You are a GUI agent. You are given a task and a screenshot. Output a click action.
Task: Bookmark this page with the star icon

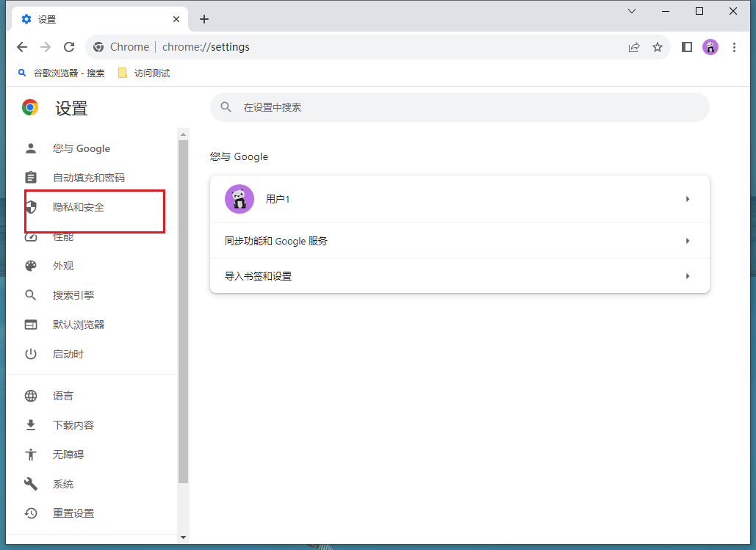coord(657,47)
